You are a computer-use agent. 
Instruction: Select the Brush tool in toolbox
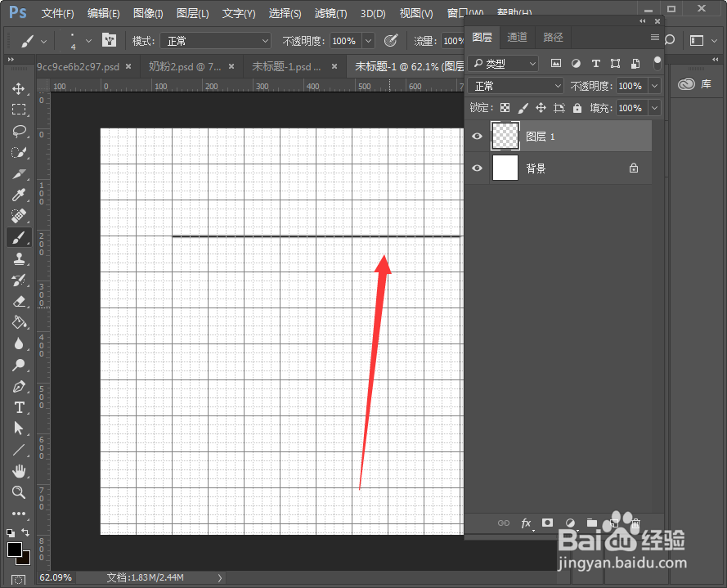tap(19, 238)
